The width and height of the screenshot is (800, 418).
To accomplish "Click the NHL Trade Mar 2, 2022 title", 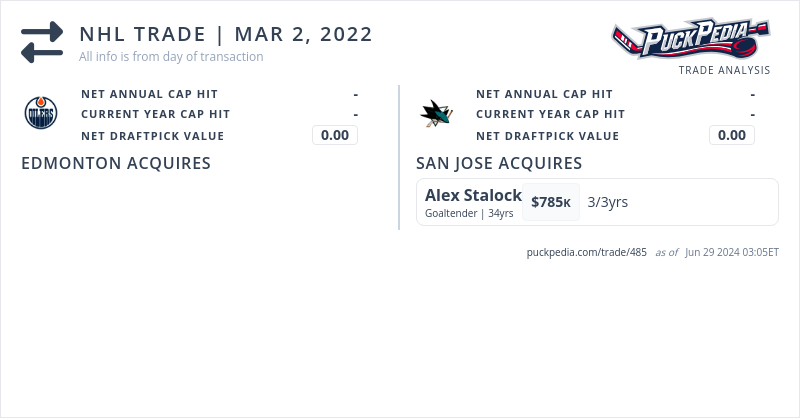I will (226, 34).
